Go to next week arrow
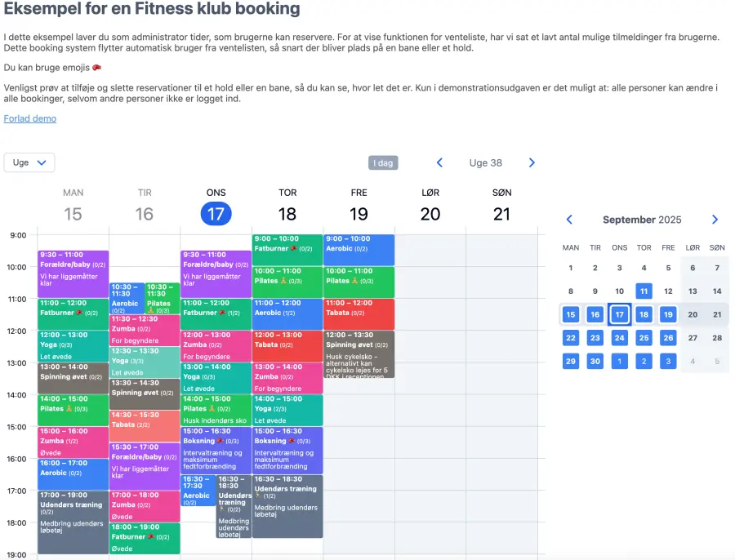The height and width of the screenshot is (560, 735). (x=532, y=162)
